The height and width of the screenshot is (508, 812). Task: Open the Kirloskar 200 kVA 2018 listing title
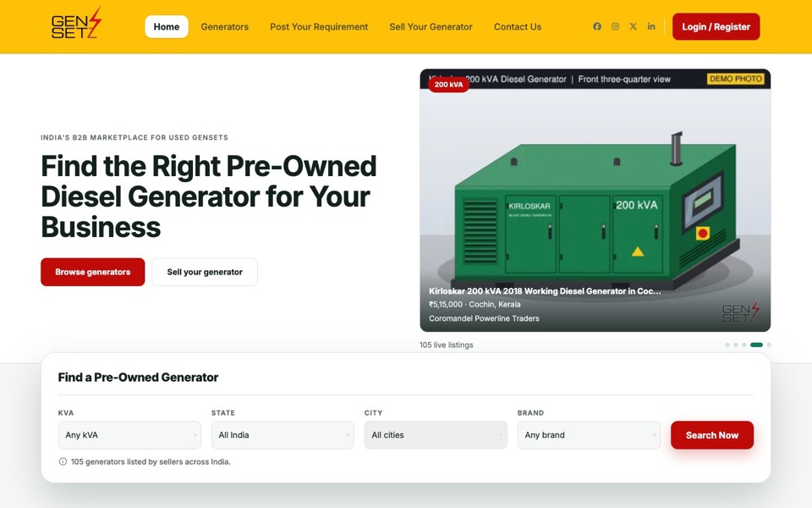(x=545, y=290)
